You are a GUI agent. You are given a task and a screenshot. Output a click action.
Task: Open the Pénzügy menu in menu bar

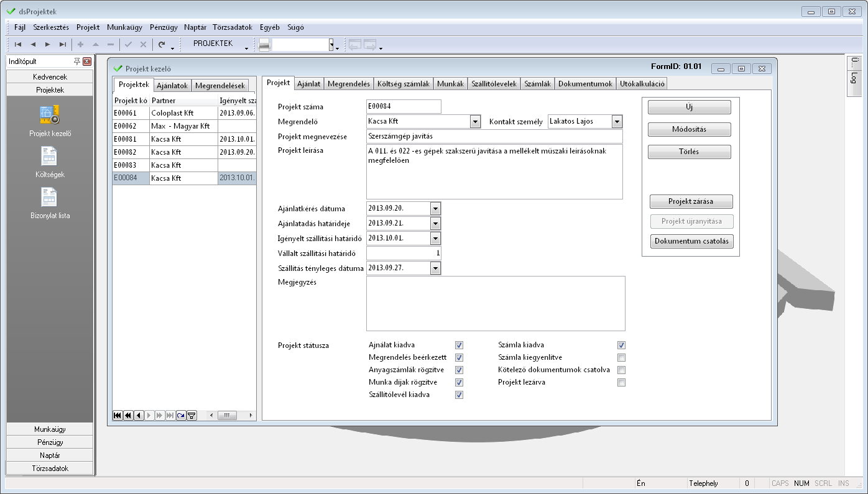164,27
